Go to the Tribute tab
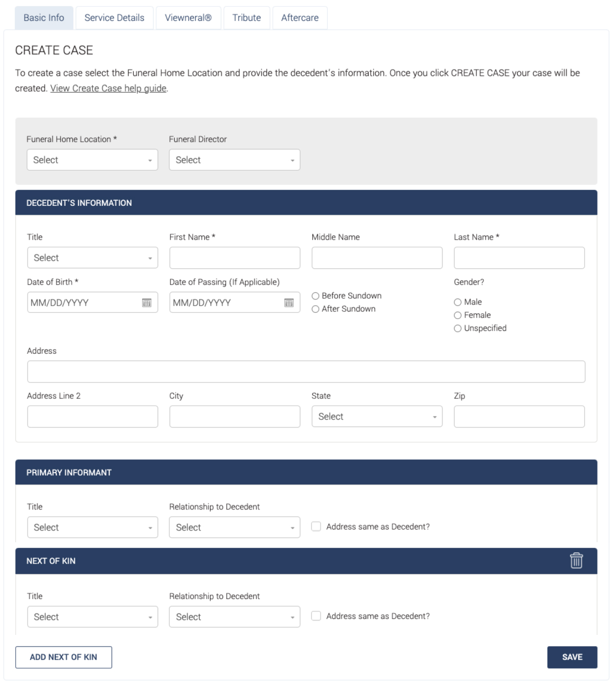This screenshot has height=682, width=616. (x=246, y=18)
